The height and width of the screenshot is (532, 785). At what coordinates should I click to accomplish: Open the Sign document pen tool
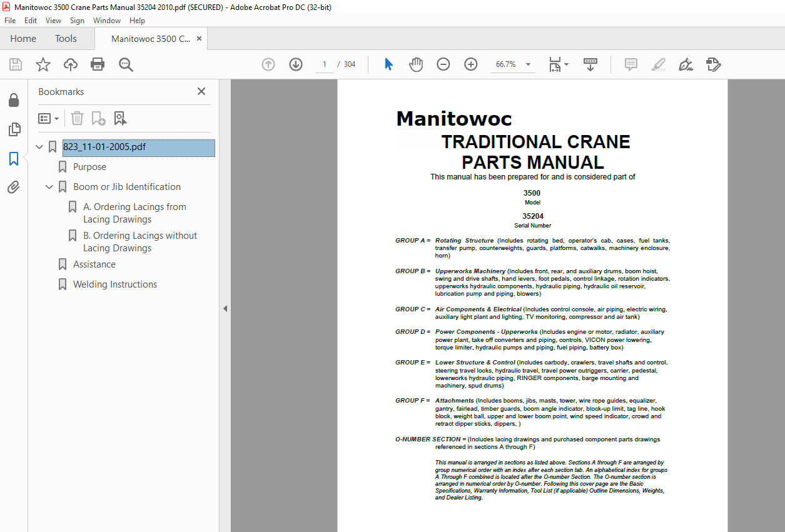click(x=686, y=64)
